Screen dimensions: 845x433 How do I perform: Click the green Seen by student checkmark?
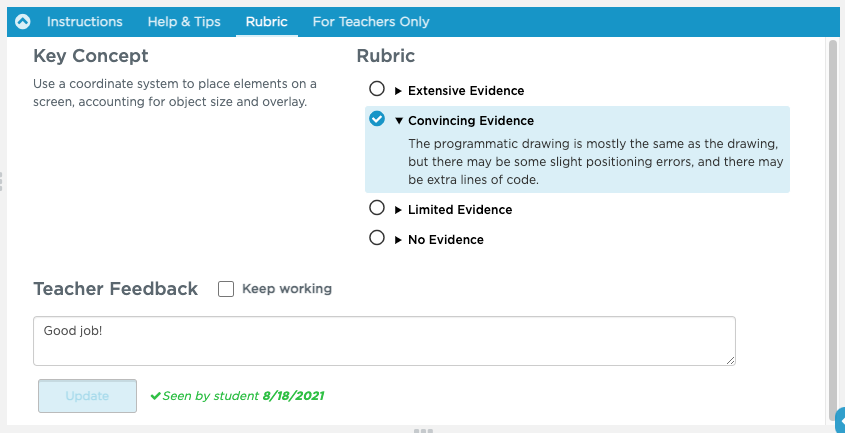coord(155,396)
